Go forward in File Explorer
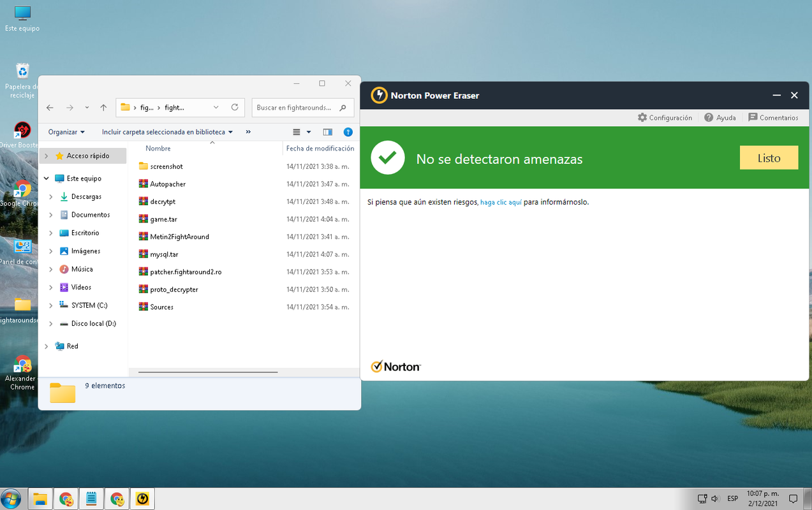This screenshot has height=510, width=812. [70, 108]
